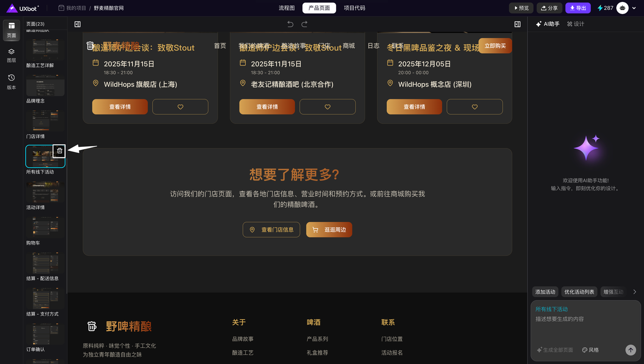Open the Style selector in prompt box
Image resolution: width=644 pixels, height=364 pixels.
pyautogui.click(x=590, y=350)
